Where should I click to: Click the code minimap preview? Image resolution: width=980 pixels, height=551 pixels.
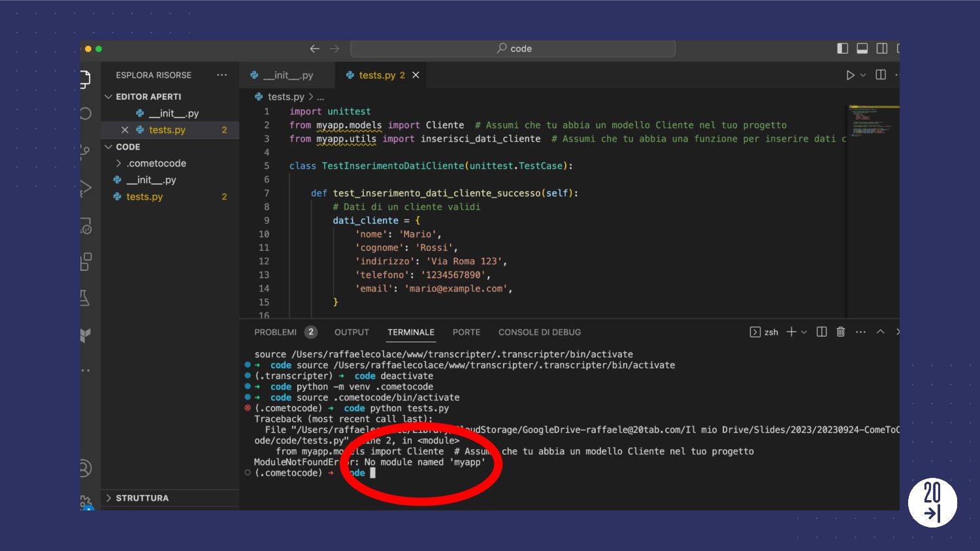pyautogui.click(x=874, y=121)
